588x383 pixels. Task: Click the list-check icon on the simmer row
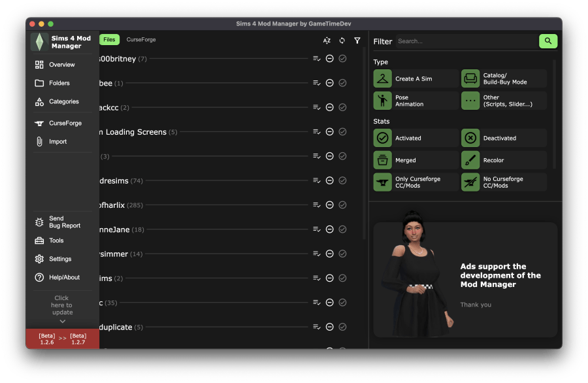point(317,254)
